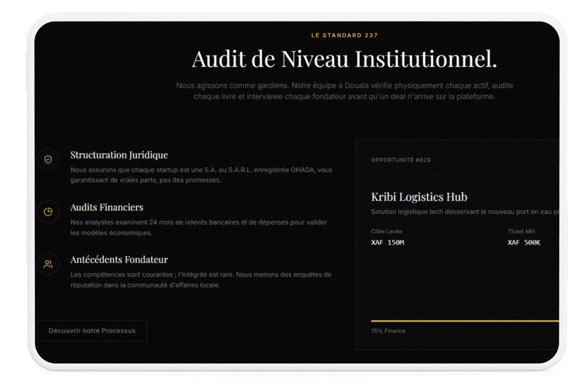Click the pie chart icon for Audits Financiers
Screen dimensions: 568x392
48,212
